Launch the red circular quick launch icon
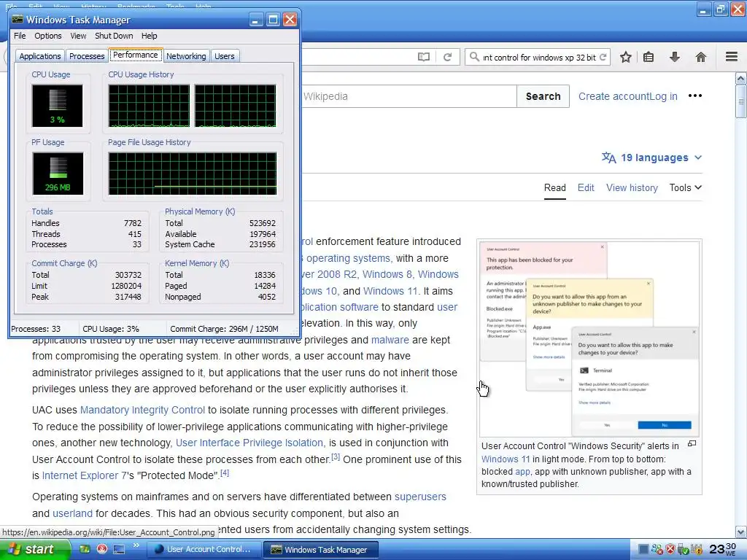The image size is (747, 560). [x=102, y=549]
